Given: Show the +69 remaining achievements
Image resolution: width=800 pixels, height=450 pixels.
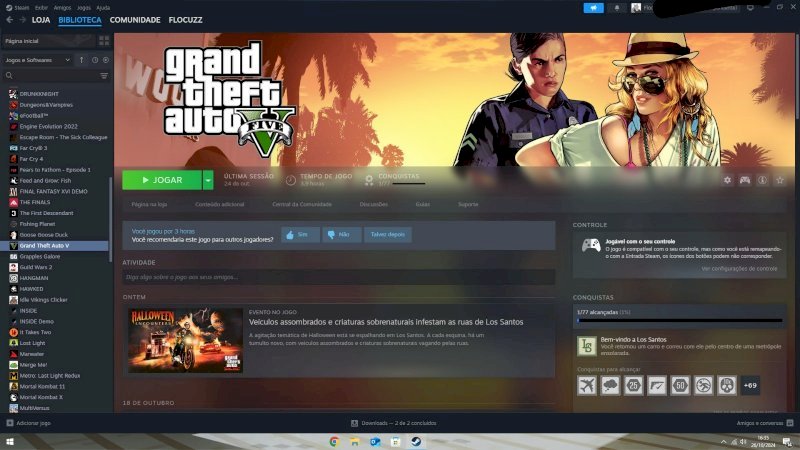Looking at the screenshot, I should [x=750, y=386].
